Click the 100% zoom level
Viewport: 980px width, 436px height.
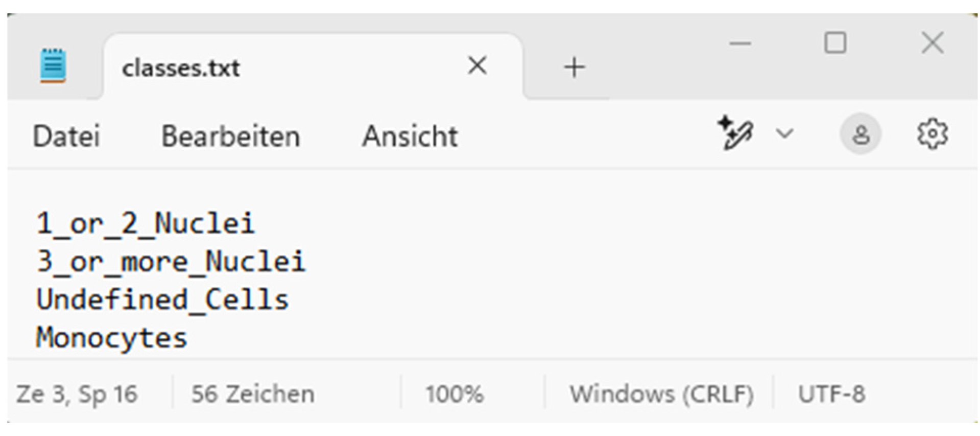click(455, 394)
